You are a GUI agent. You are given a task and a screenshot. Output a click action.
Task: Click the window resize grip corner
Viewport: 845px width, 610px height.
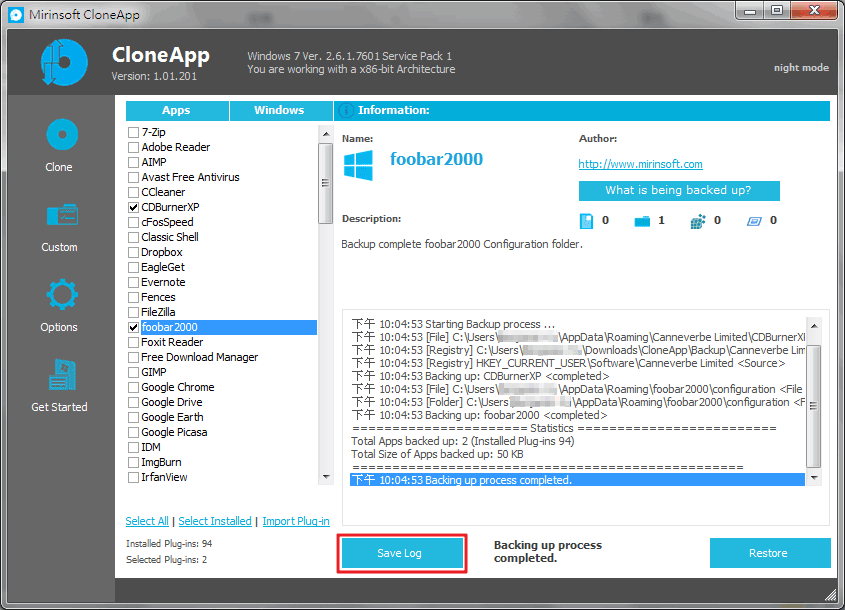(x=830, y=594)
